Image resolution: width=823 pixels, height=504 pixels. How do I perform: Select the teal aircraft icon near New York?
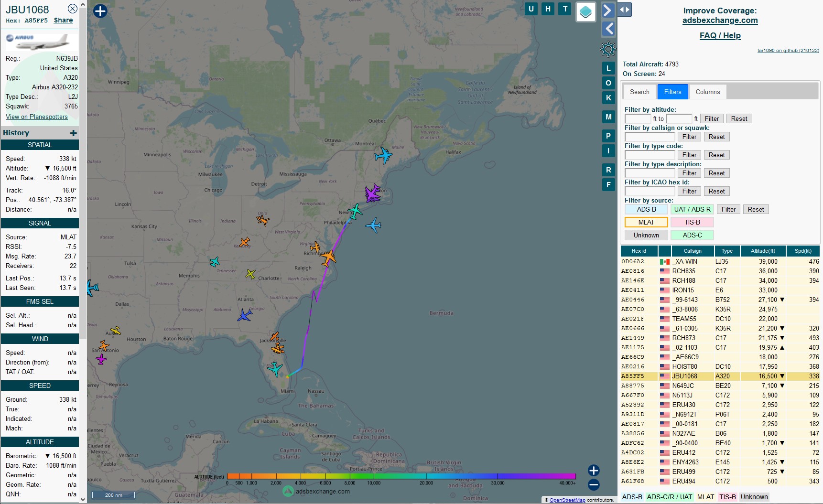355,211
